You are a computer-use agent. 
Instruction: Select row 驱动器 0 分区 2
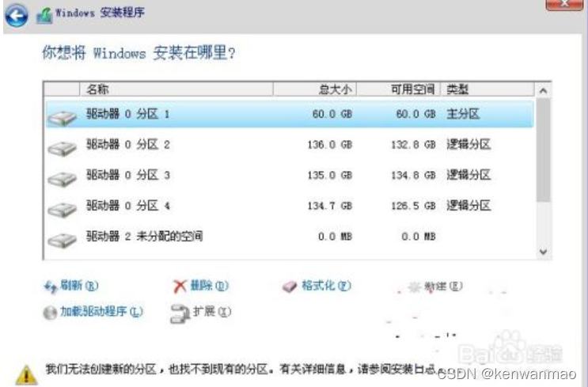click(x=290, y=145)
